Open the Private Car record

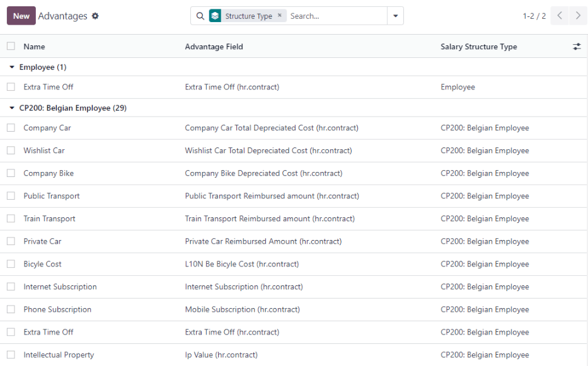pyautogui.click(x=42, y=241)
